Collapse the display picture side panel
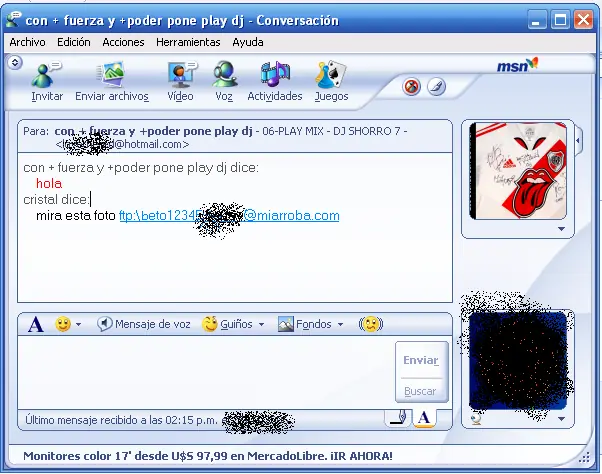 [578, 141]
